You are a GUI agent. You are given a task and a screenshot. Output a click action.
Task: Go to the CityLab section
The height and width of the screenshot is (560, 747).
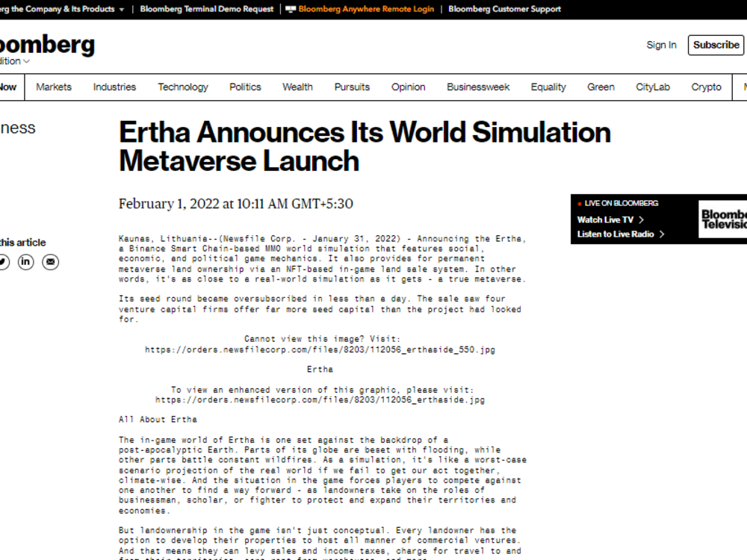[x=653, y=87]
